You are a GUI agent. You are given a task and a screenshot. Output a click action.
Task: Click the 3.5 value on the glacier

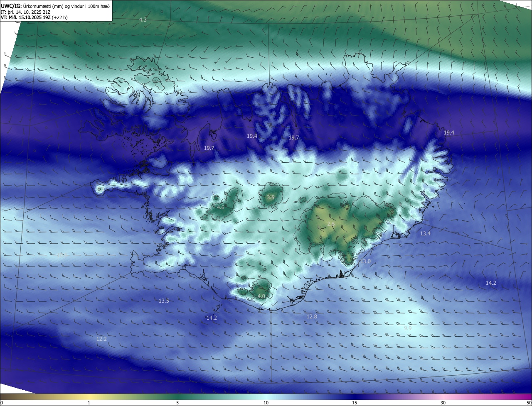[x=271, y=197]
